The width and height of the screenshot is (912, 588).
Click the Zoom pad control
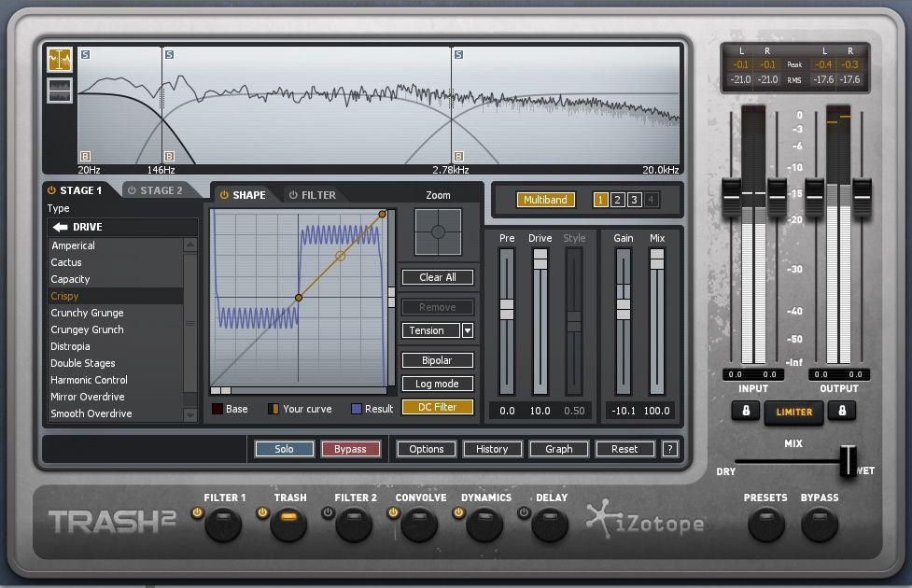pyautogui.click(x=438, y=232)
